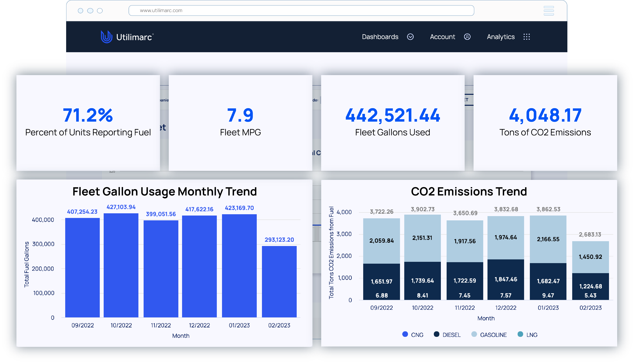Click the 11/2022 fleet gallon bar labeled 399,051.56

pos(161,269)
